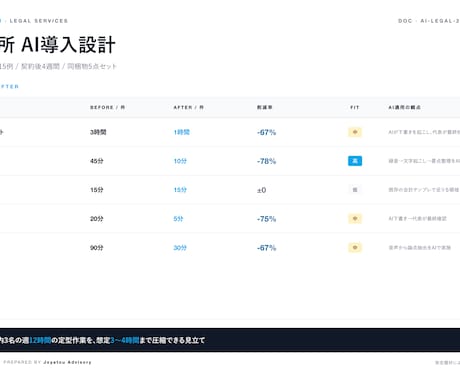This screenshot has width=460, height=380.
Task: Click the "-75%" reduction value
Action: pos(266,219)
